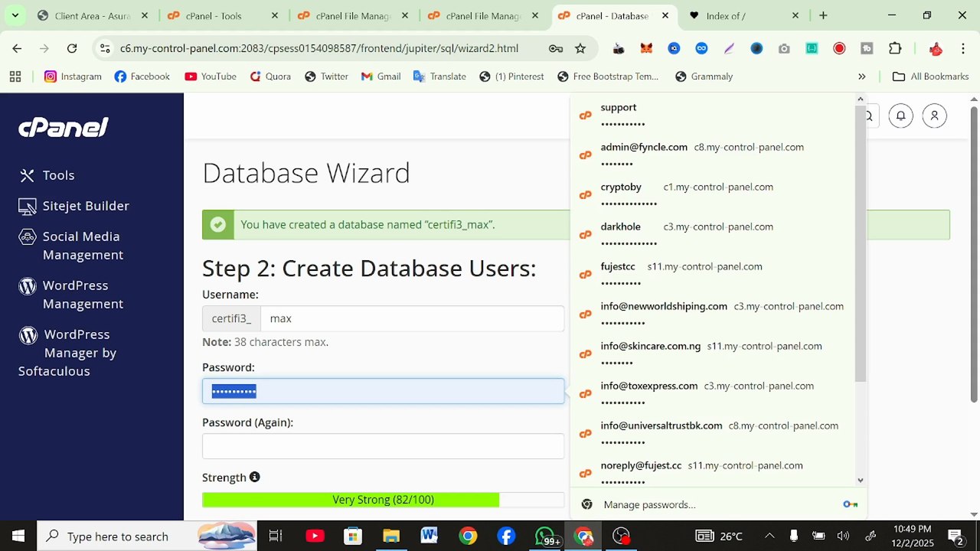Open Windows Start menu

click(x=18, y=536)
